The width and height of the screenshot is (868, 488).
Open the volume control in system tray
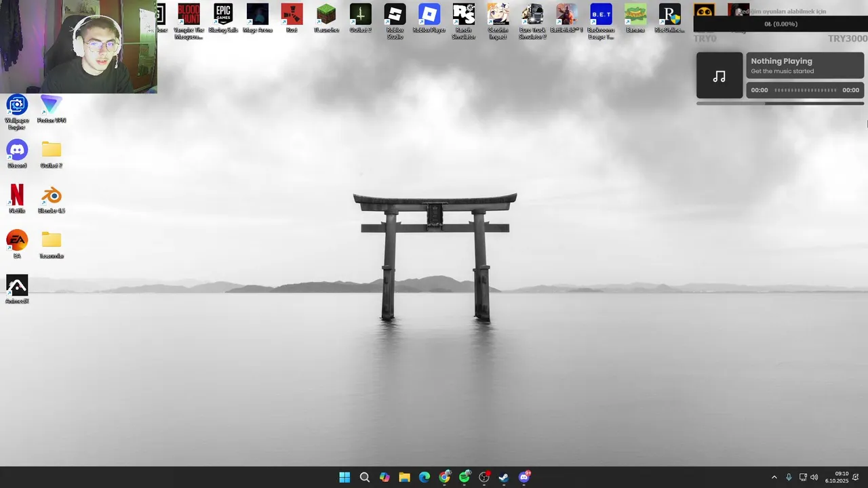814,477
